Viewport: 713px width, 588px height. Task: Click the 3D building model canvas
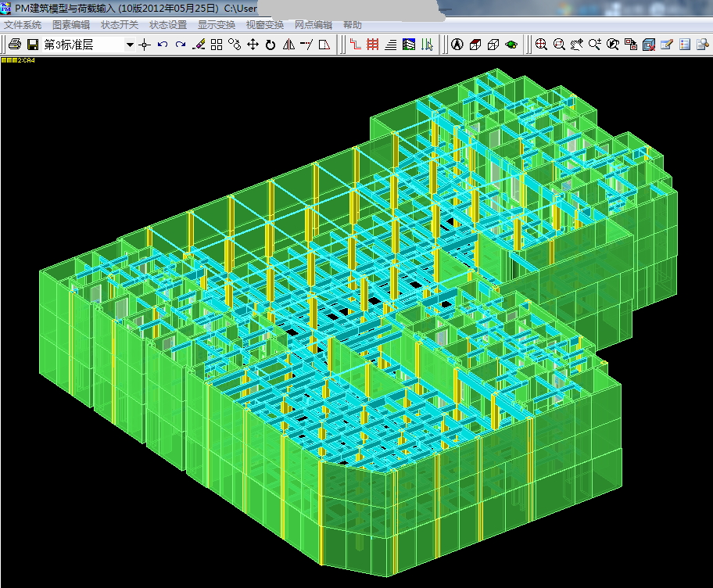(x=352, y=313)
